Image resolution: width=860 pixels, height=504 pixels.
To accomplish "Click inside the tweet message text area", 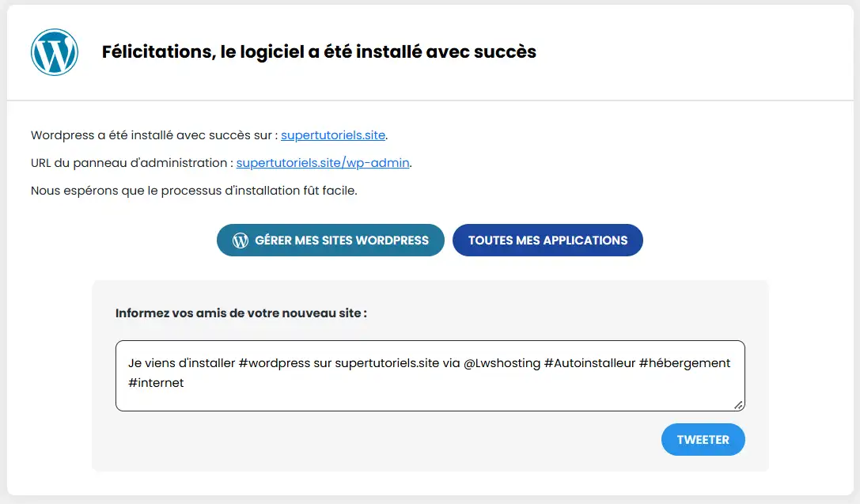I will (x=430, y=376).
